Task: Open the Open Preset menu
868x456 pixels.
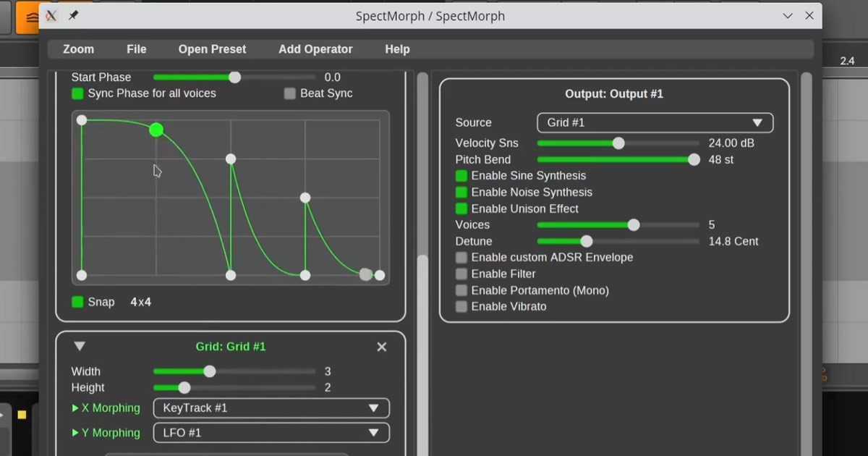Action: pyautogui.click(x=212, y=49)
